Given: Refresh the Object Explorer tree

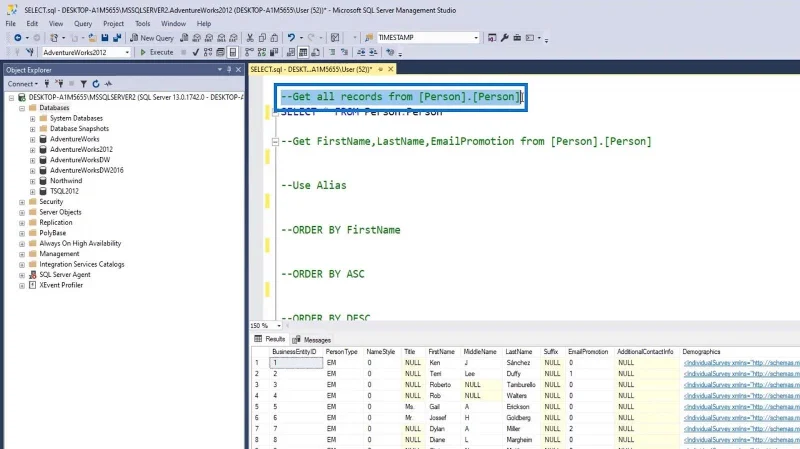Looking at the screenshot, I should (x=96, y=84).
